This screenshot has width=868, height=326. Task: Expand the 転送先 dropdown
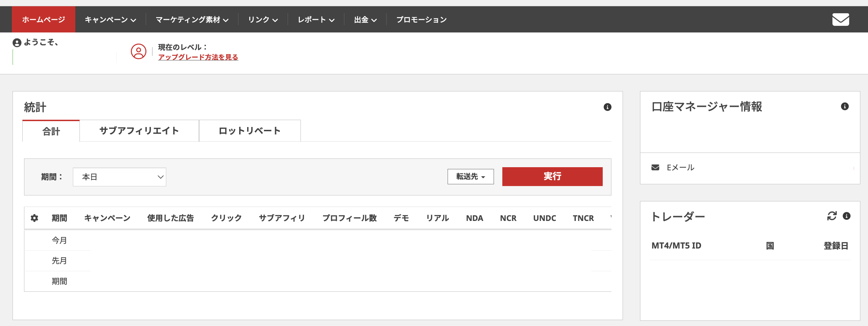(x=470, y=177)
